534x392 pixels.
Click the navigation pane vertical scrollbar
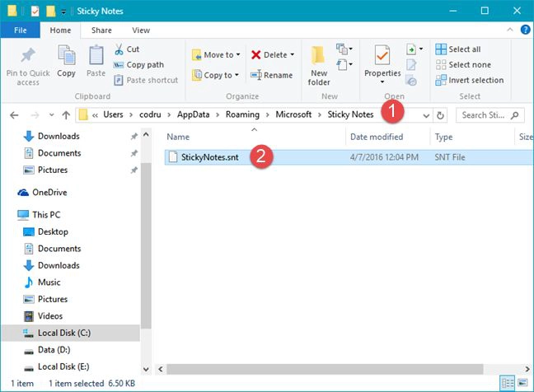click(146, 245)
